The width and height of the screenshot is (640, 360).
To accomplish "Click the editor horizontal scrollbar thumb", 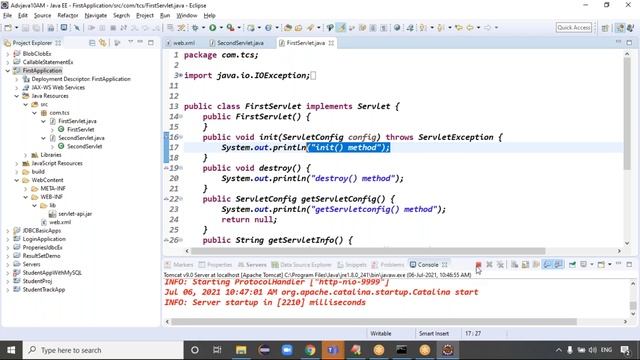I will pyautogui.click(x=368, y=251).
